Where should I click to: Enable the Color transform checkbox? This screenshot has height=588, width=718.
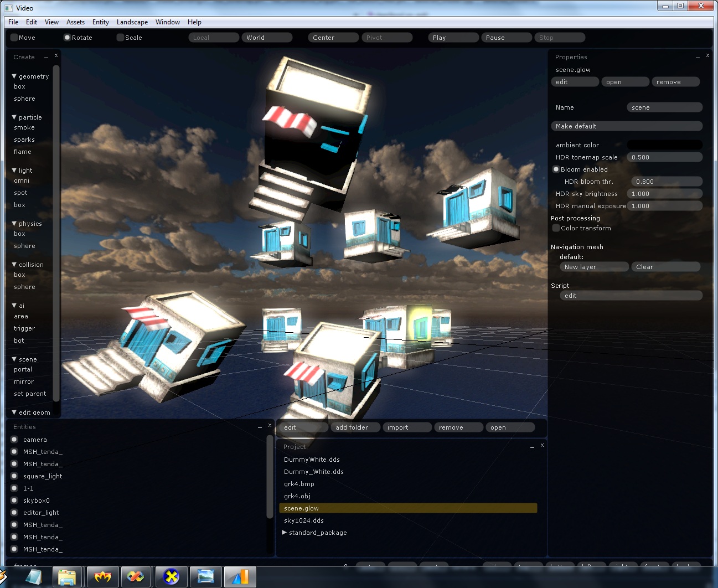click(556, 228)
